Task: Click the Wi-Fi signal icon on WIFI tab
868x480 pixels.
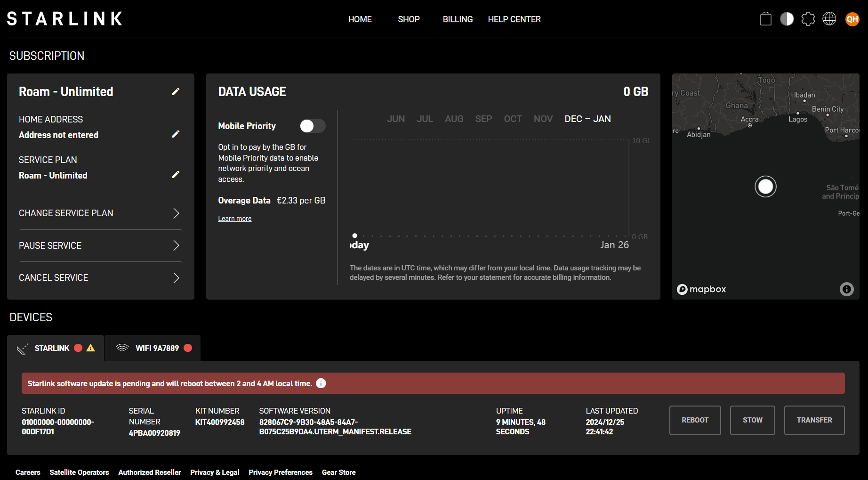Action: pyautogui.click(x=122, y=348)
